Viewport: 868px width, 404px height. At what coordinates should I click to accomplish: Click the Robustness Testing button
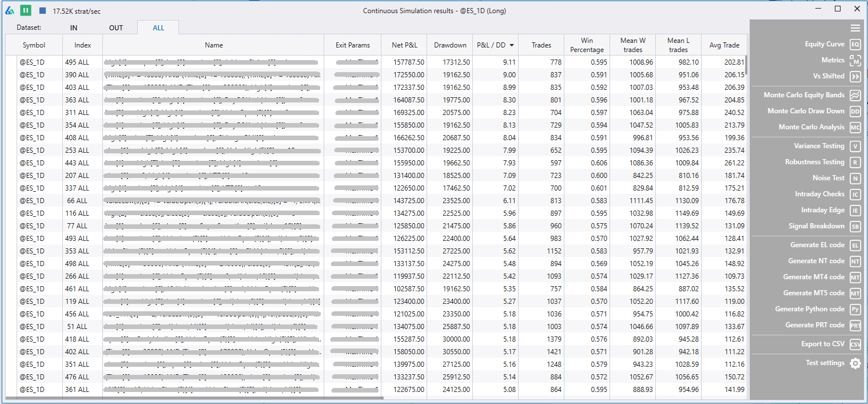click(814, 163)
